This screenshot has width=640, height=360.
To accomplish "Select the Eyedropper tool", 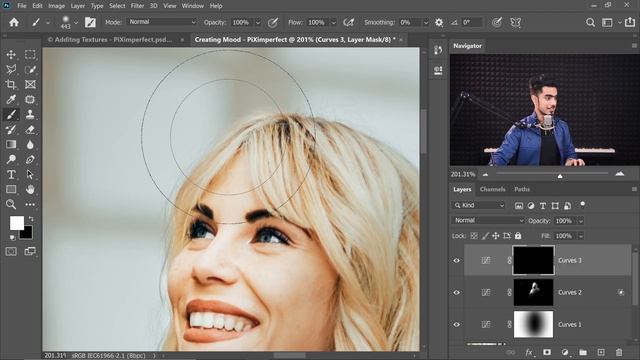I will (x=11, y=100).
